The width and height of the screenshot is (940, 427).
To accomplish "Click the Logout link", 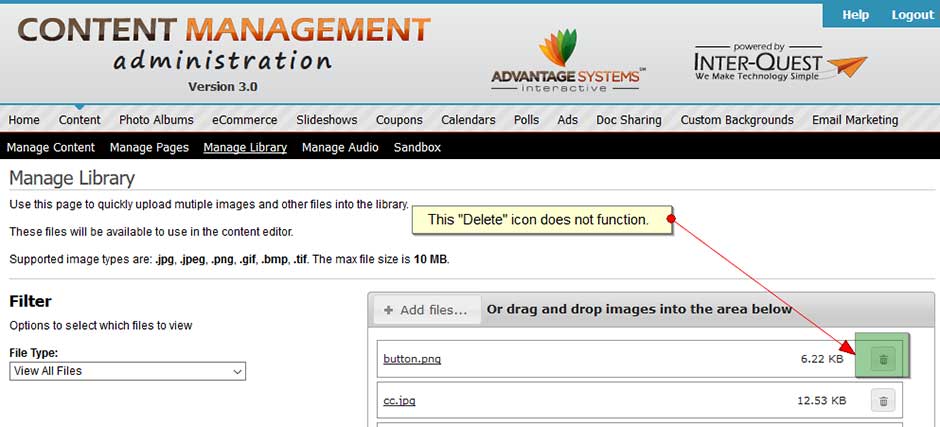I will coord(911,15).
